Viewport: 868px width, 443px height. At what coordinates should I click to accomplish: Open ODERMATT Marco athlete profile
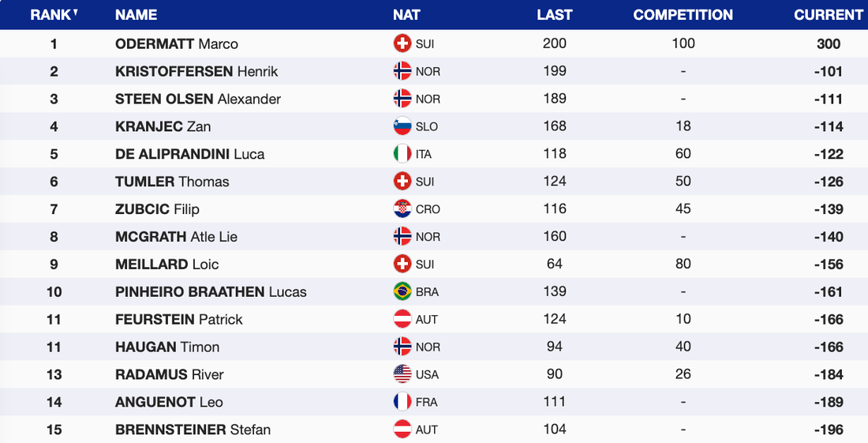[177, 44]
